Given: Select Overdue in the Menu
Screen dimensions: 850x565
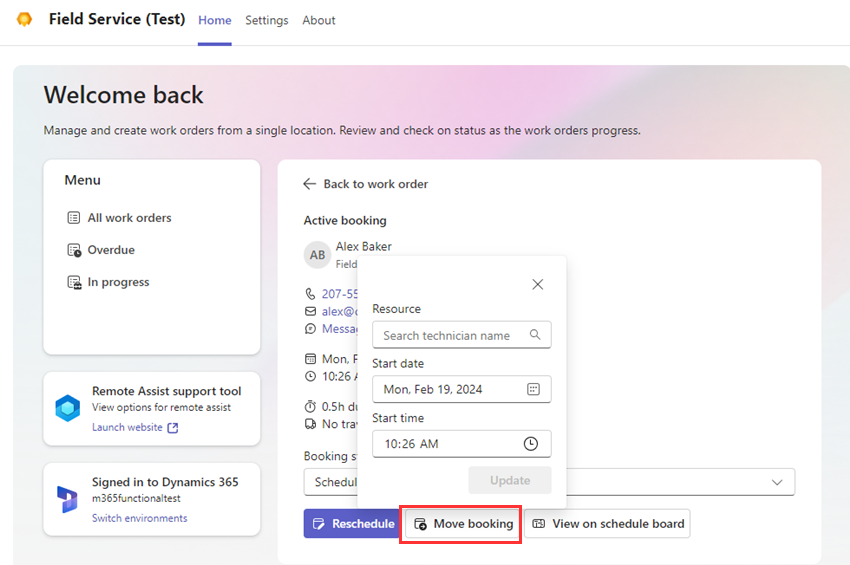Looking at the screenshot, I should click(111, 250).
